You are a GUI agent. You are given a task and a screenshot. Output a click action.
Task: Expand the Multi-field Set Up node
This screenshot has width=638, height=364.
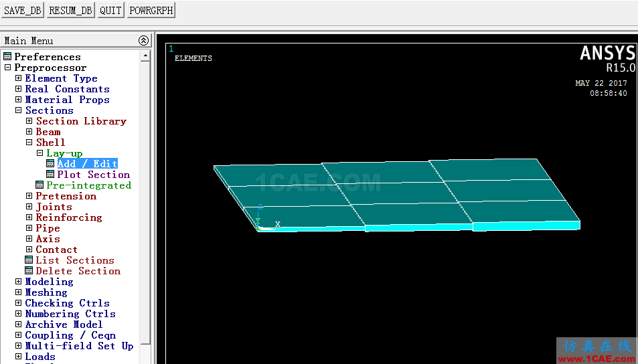[18, 346]
